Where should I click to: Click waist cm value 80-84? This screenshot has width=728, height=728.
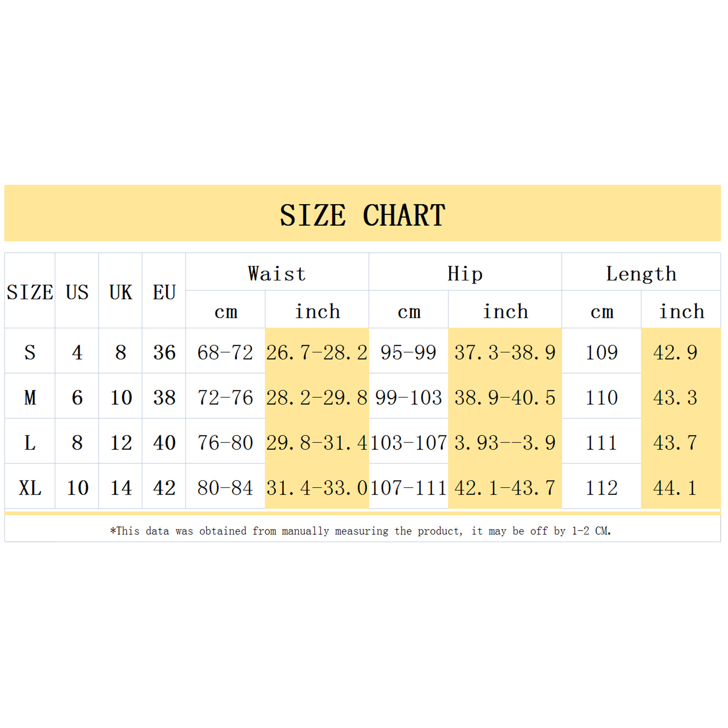tap(225, 488)
